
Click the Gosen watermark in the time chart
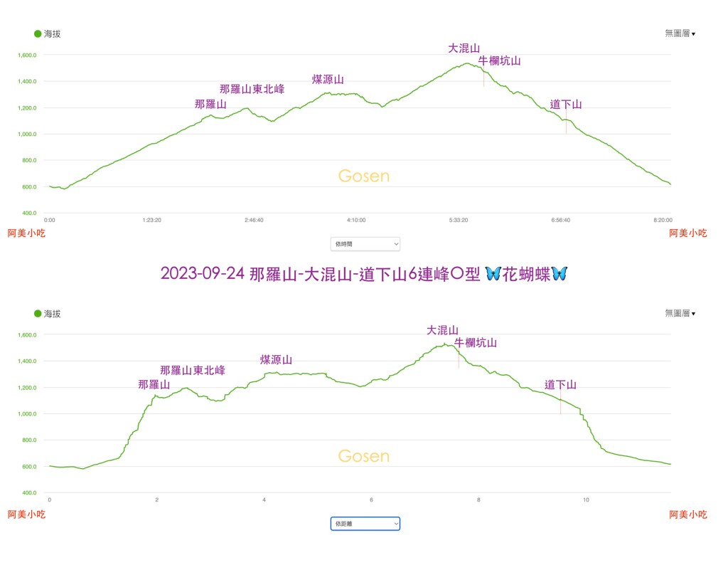[364, 176]
